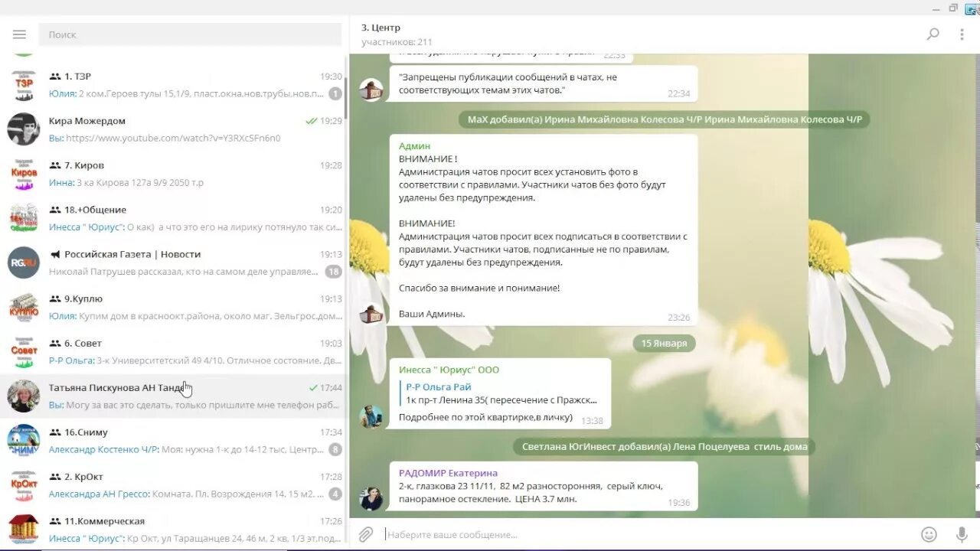
Task: Click service message MaX added Ирина Колесова
Action: [x=664, y=119]
